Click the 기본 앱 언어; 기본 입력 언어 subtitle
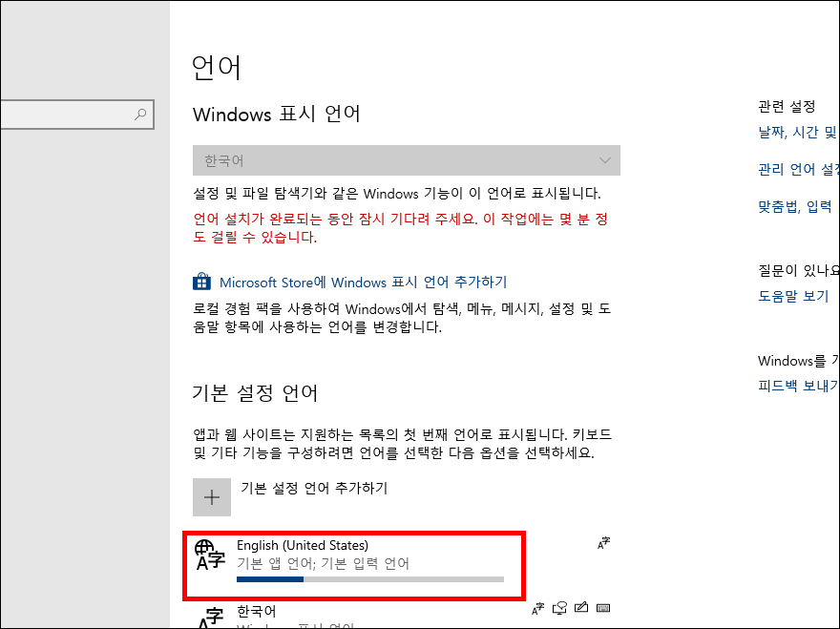 point(323,563)
